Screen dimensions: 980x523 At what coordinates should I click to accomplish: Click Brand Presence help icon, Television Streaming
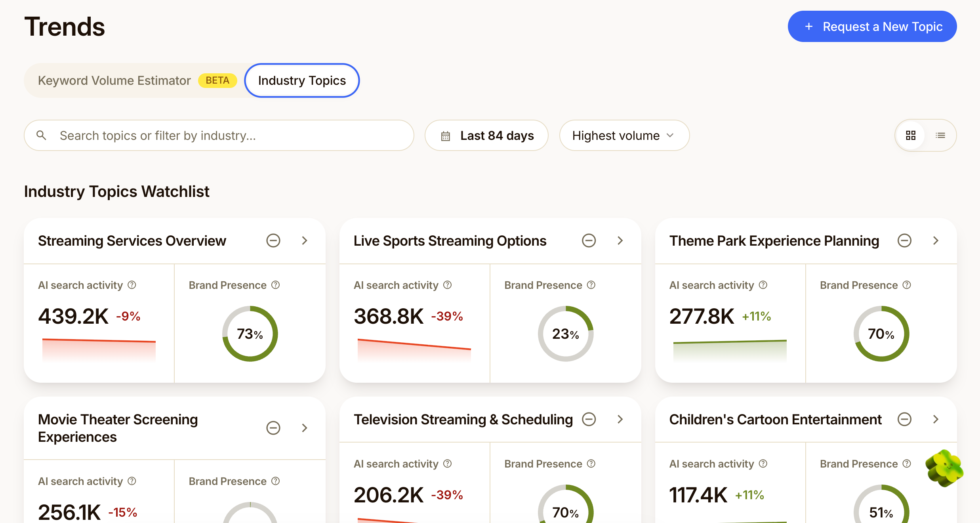(x=591, y=464)
